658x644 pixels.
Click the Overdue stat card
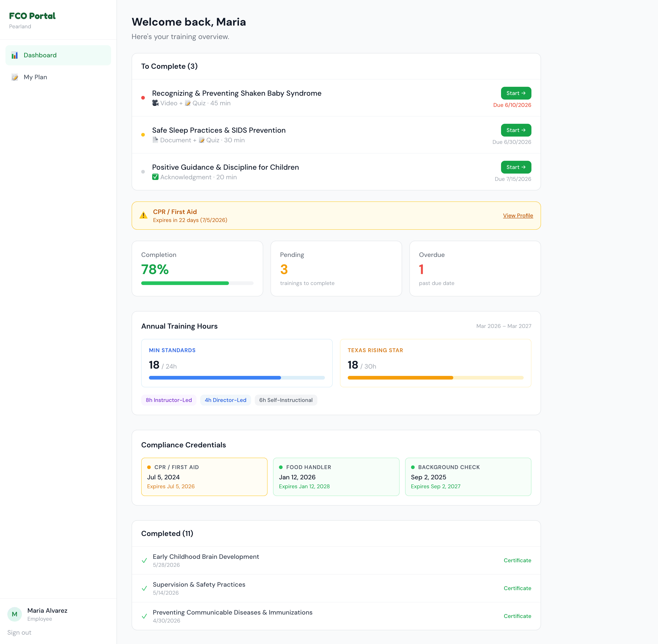coord(475,269)
